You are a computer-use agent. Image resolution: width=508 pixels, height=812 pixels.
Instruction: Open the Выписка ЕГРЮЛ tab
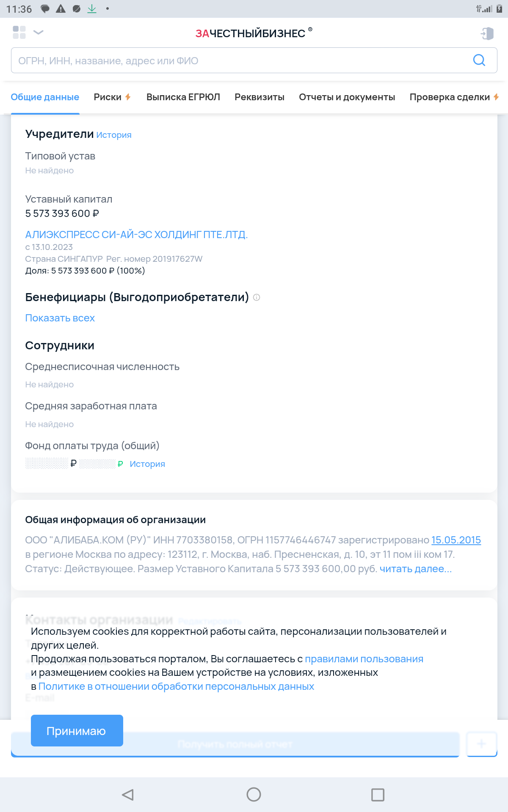tap(183, 97)
